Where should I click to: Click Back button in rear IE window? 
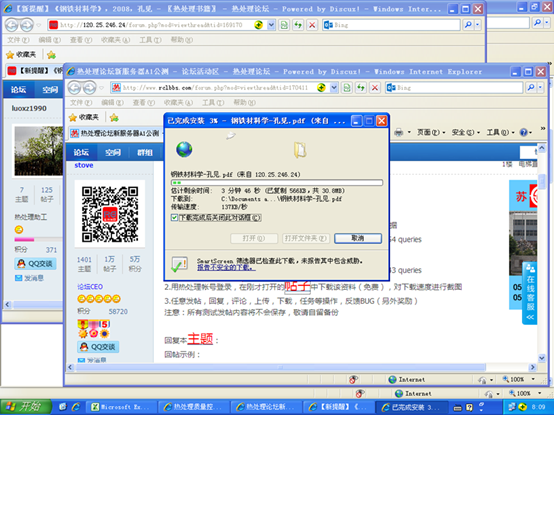point(12,25)
